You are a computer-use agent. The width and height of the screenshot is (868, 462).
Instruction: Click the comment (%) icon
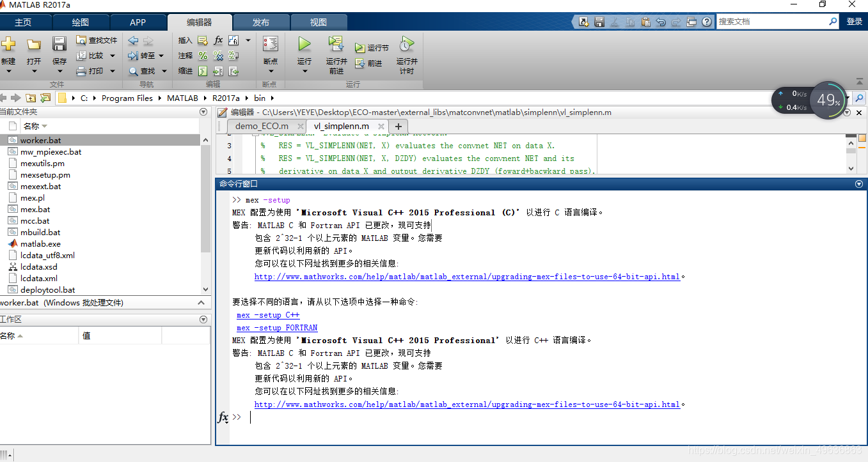point(203,56)
